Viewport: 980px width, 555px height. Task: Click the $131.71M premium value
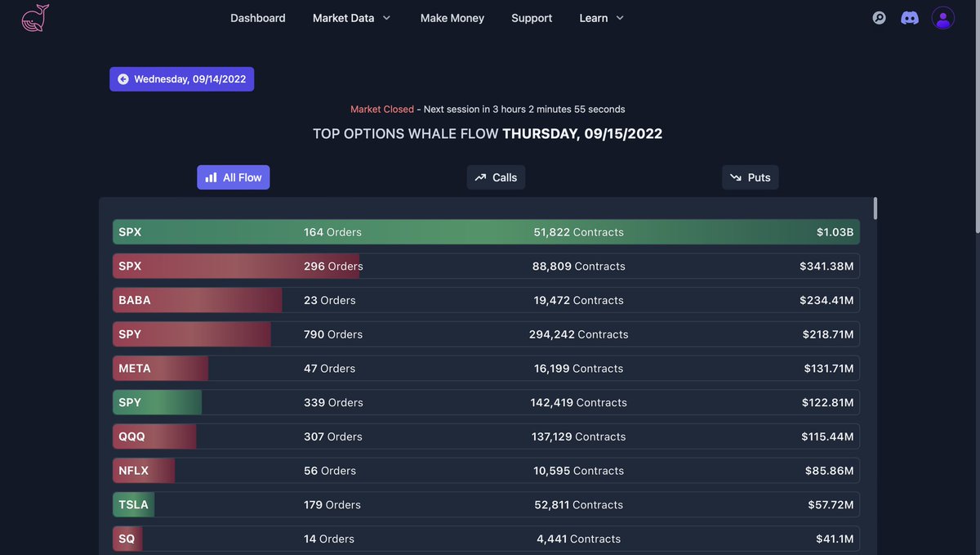(x=829, y=369)
